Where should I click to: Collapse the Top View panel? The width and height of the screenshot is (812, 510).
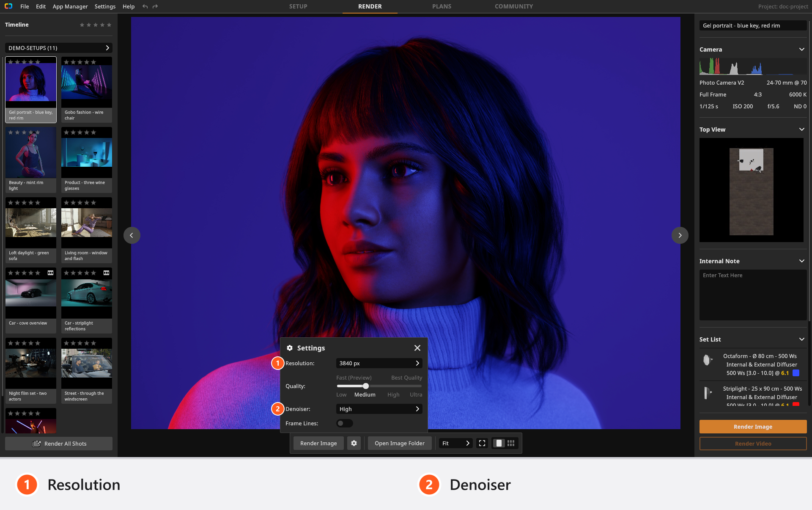tap(802, 130)
